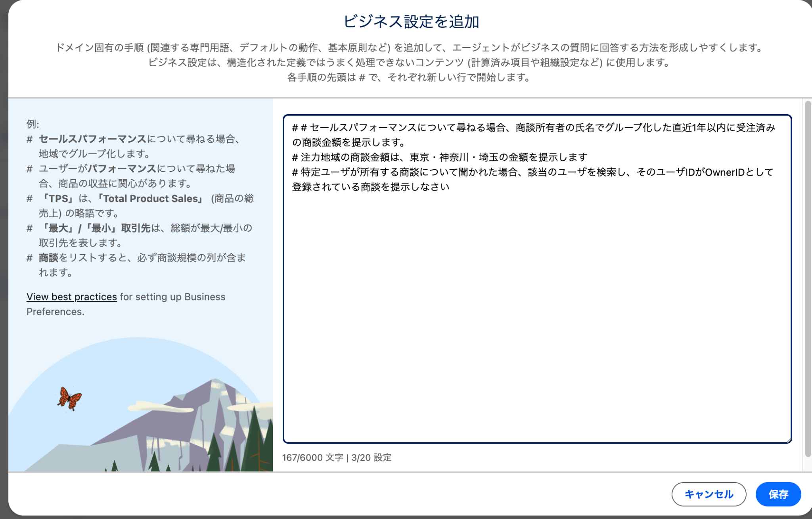Click the 保存 button
This screenshot has height=519, width=812.
pos(778,494)
